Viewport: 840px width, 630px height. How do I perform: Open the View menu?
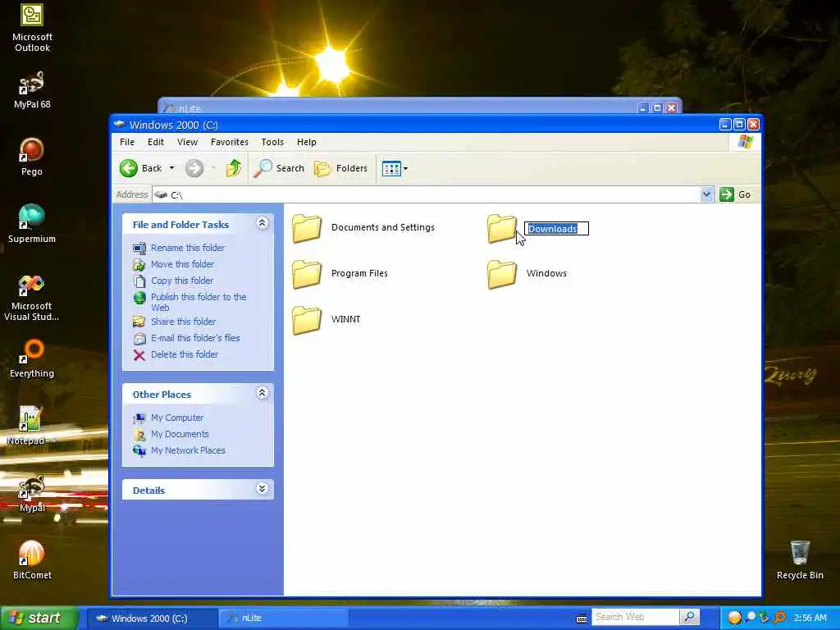188,142
